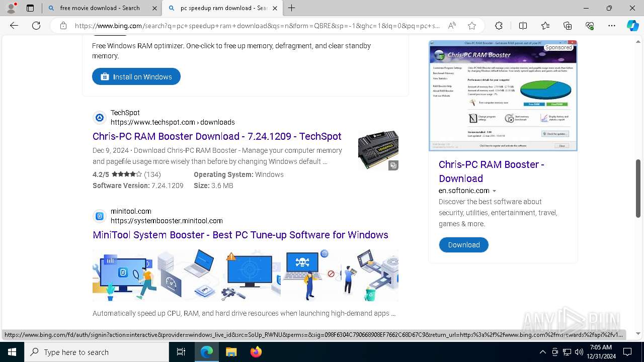Close the pc speedup ram download tab
The width and height of the screenshot is (644, 362).
[x=275, y=8]
